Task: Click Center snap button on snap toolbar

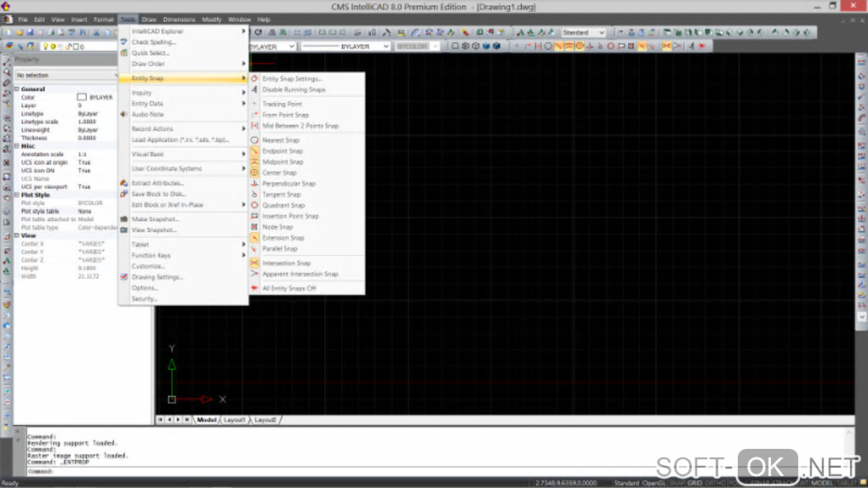Action: [580, 47]
